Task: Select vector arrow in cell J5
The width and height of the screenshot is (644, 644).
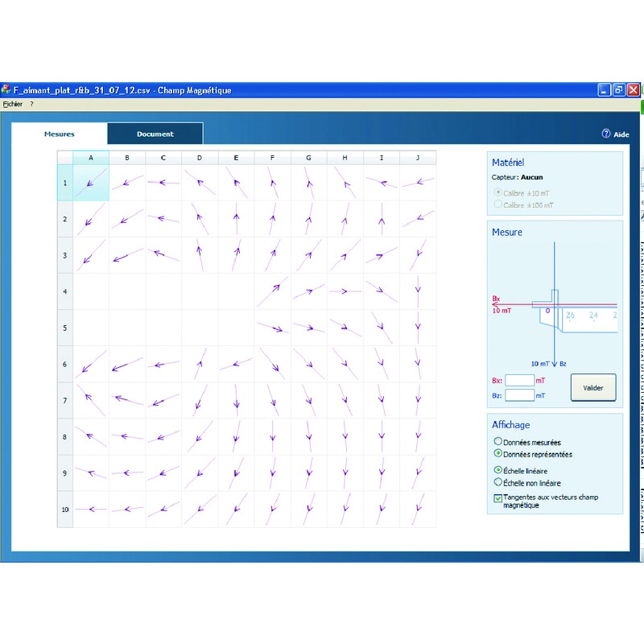Action: pos(418,328)
